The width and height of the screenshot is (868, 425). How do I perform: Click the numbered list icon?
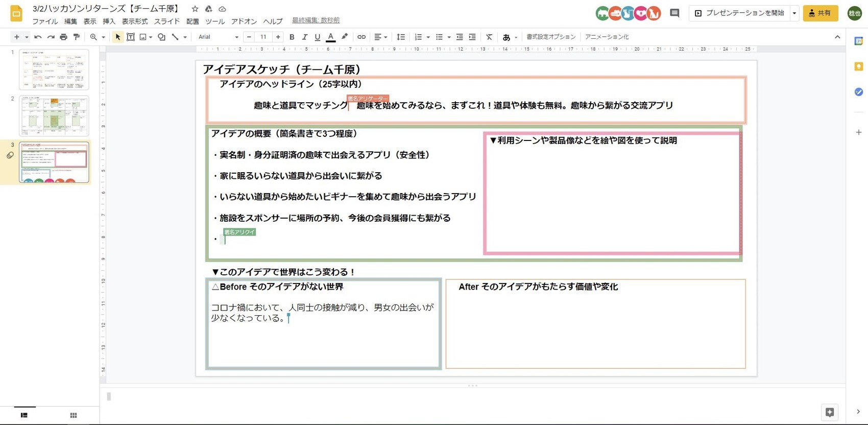[x=418, y=37]
